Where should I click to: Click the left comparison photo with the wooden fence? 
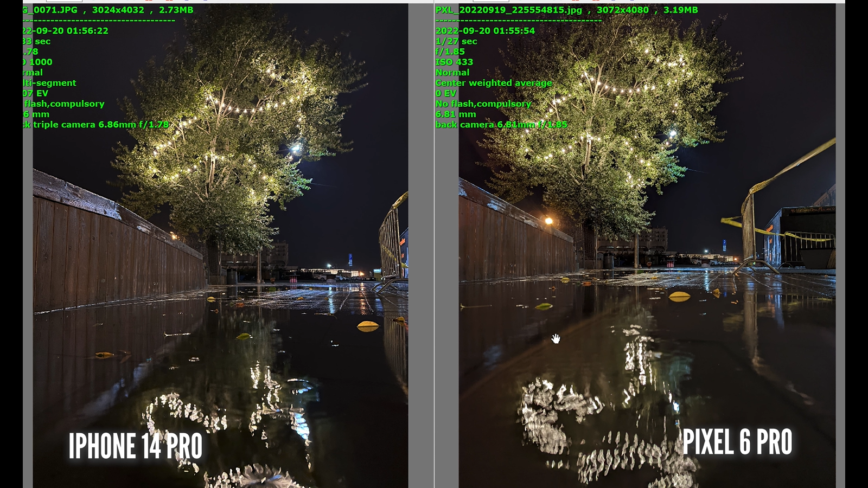(x=220, y=246)
